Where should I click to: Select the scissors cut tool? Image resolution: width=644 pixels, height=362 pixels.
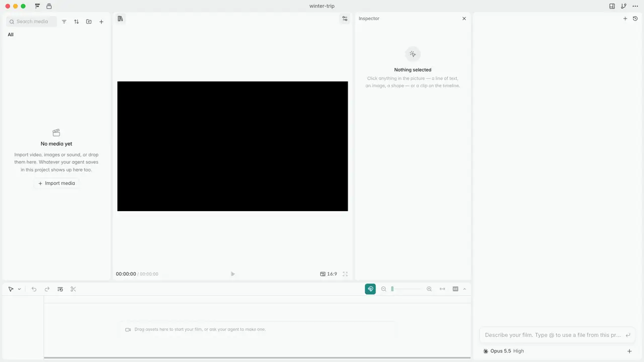(73, 289)
